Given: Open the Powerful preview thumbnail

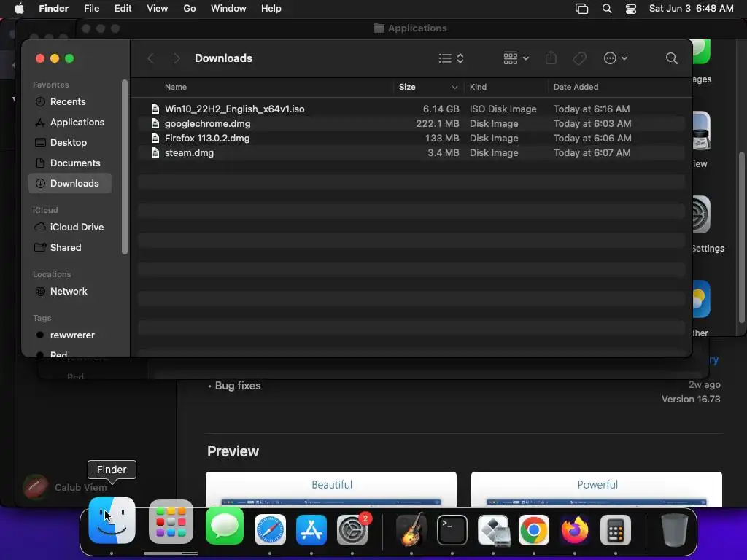Looking at the screenshot, I should click(597, 489).
